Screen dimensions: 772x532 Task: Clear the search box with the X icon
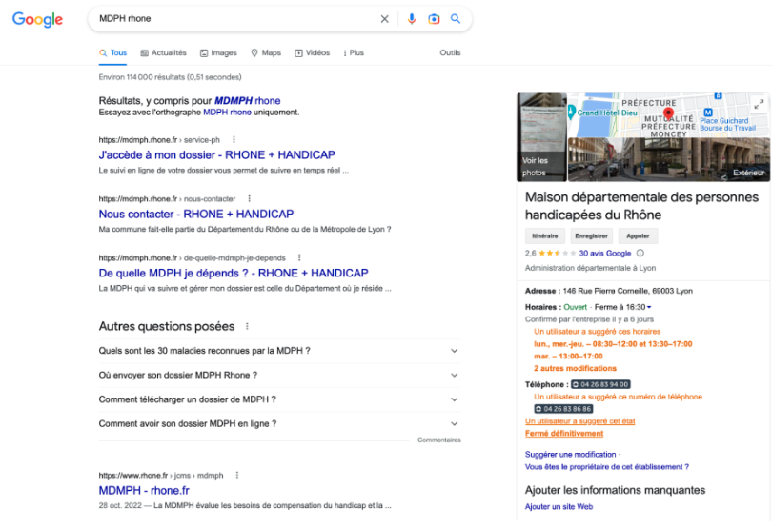pyautogui.click(x=384, y=19)
